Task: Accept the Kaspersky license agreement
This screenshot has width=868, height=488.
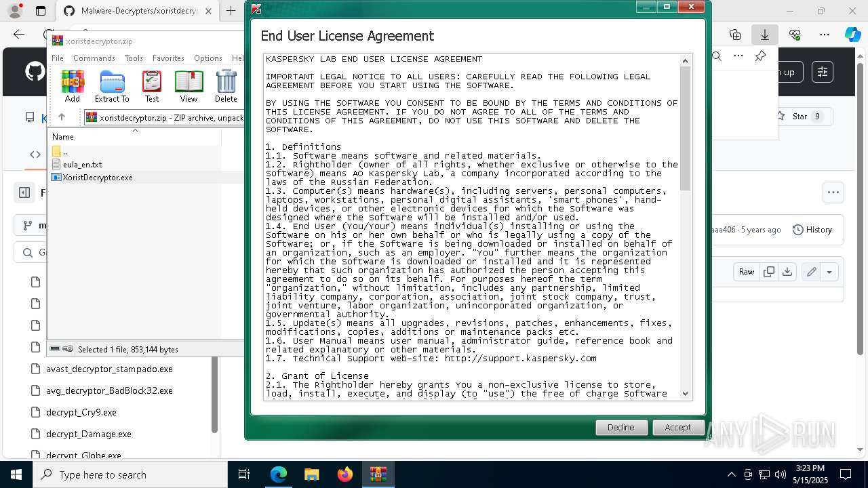Action: [x=678, y=427]
